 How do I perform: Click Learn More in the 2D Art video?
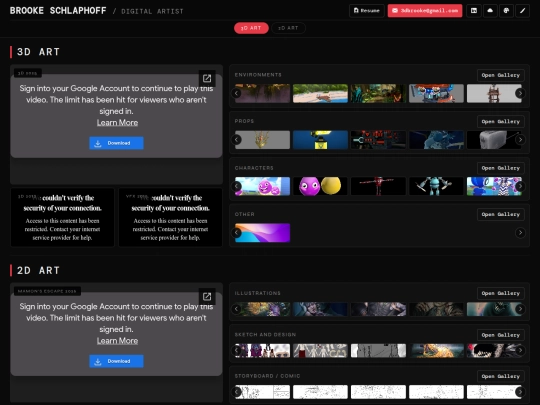point(117,341)
